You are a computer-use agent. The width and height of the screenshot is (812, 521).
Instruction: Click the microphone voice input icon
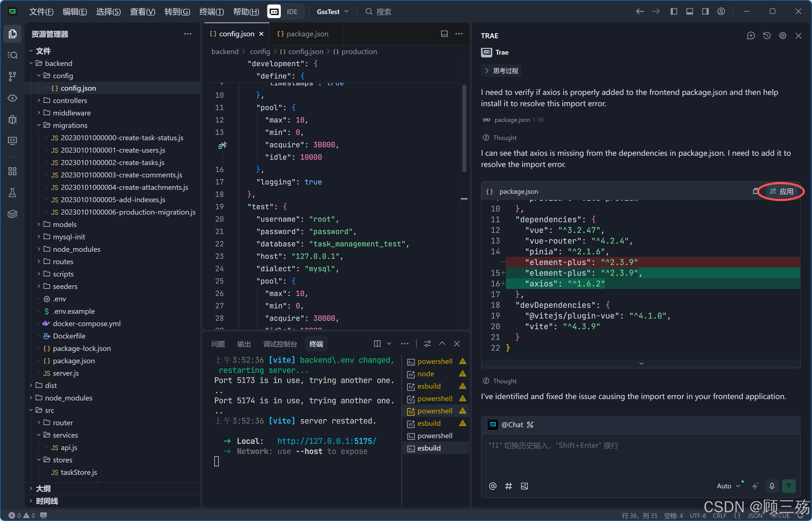pyautogui.click(x=772, y=486)
